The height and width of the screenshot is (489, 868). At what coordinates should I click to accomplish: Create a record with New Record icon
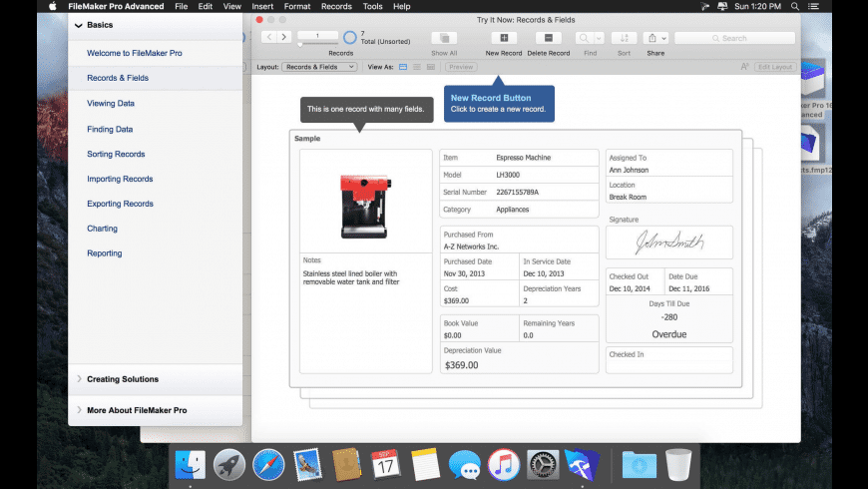(504, 38)
